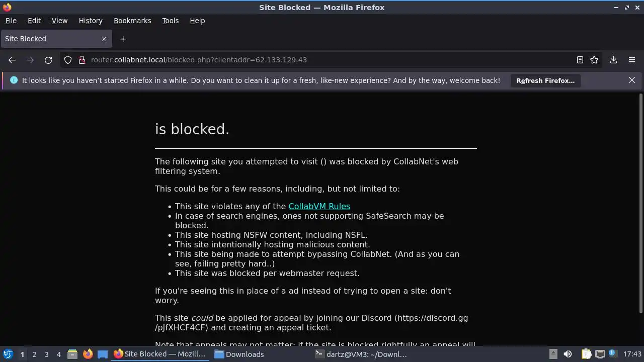This screenshot has height=362, width=644.
Task: Open the network connection tray icon
Action: (600, 354)
